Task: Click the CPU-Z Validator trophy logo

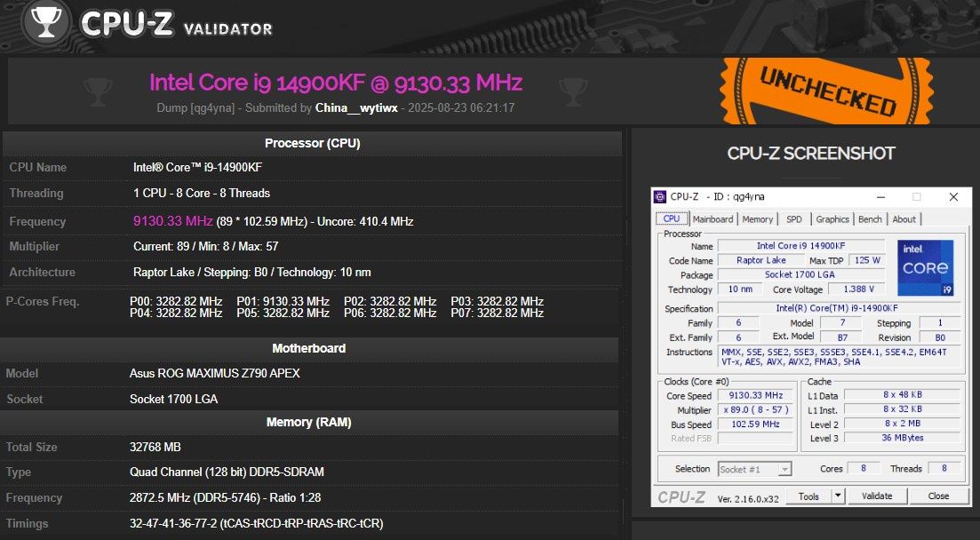Action: tap(46, 24)
